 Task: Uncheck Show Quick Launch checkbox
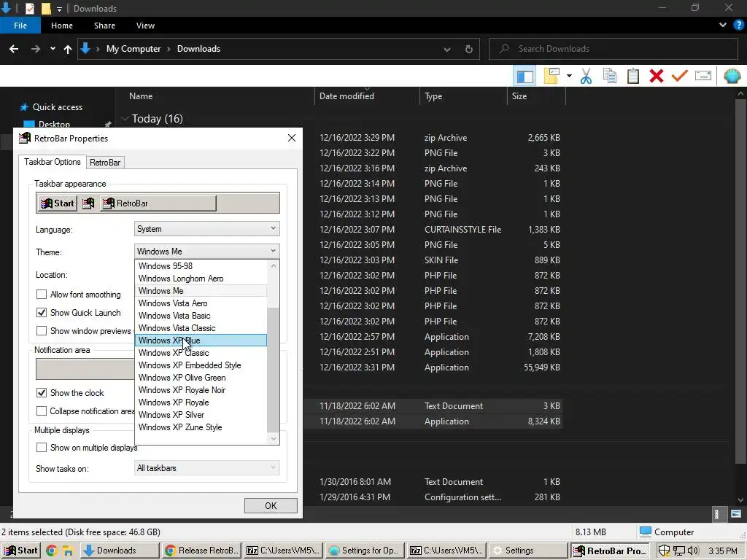[42, 312]
